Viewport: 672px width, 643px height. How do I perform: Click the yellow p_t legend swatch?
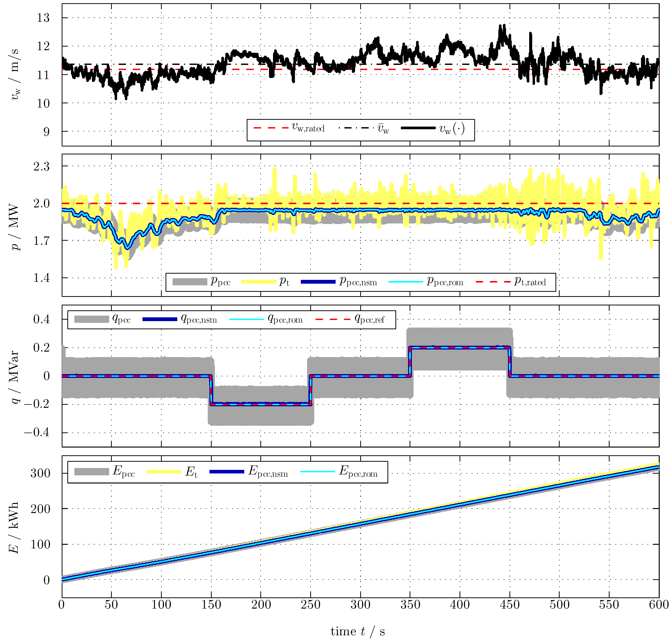[258, 282]
